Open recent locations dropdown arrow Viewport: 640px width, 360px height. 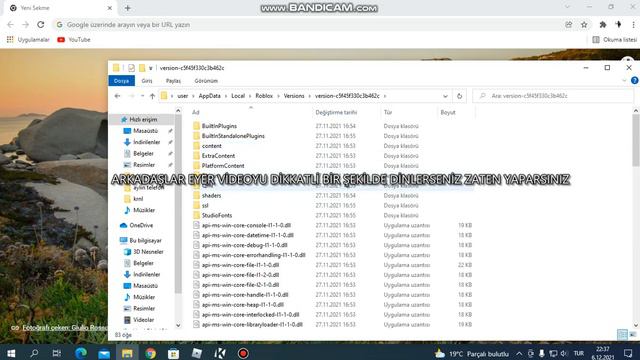click(142, 96)
